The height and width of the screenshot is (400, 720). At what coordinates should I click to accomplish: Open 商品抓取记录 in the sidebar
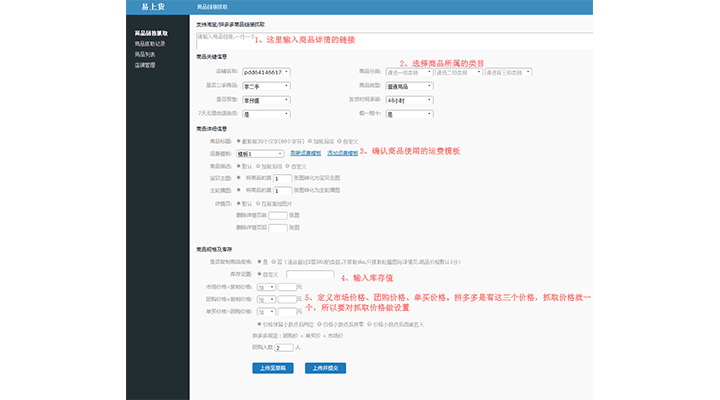point(150,44)
